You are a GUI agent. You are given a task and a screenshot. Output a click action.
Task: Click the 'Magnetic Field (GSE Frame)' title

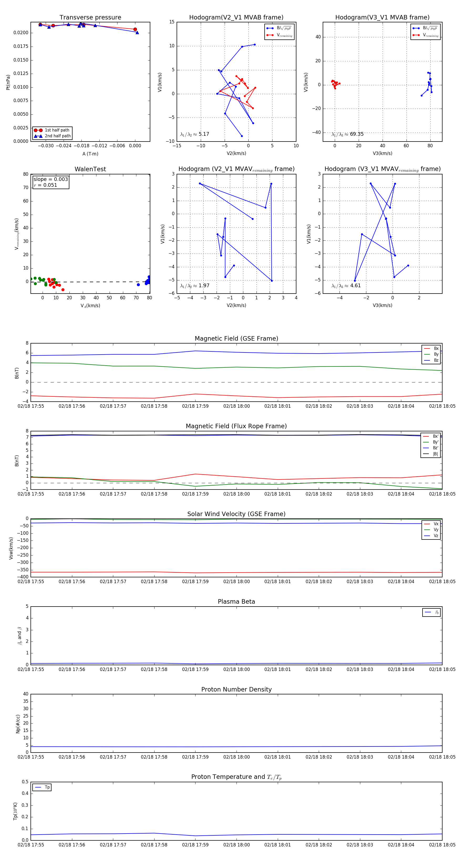click(x=236, y=339)
